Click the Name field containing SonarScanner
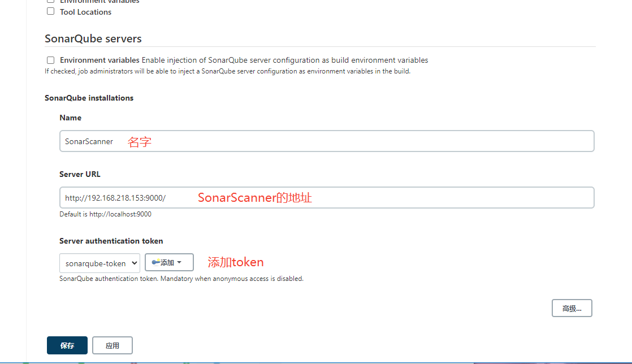The height and width of the screenshot is (364, 632). tap(327, 141)
